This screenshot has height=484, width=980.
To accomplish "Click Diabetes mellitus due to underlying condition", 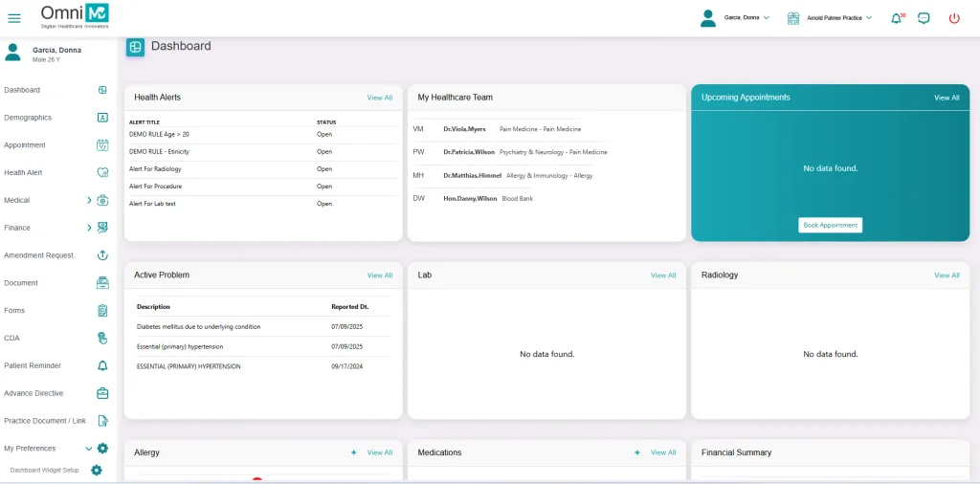I will click(199, 326).
